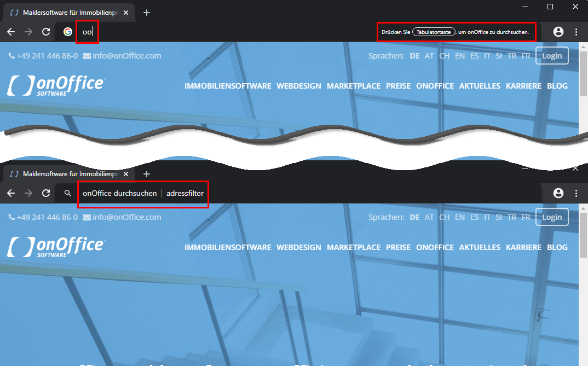
Task: Click phone number link in 'adressfilter' window
Action: (x=43, y=217)
